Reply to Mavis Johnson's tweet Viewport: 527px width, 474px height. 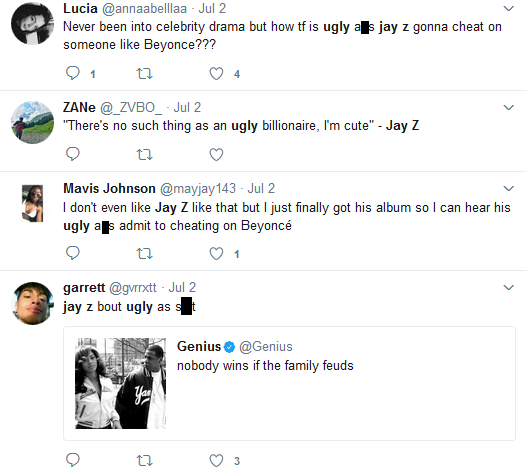(73, 253)
